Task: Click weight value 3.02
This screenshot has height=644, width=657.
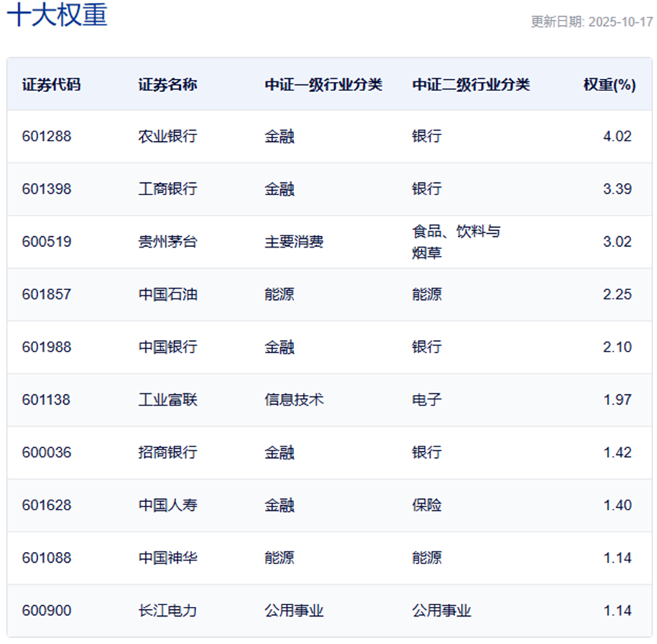Action: [618, 241]
